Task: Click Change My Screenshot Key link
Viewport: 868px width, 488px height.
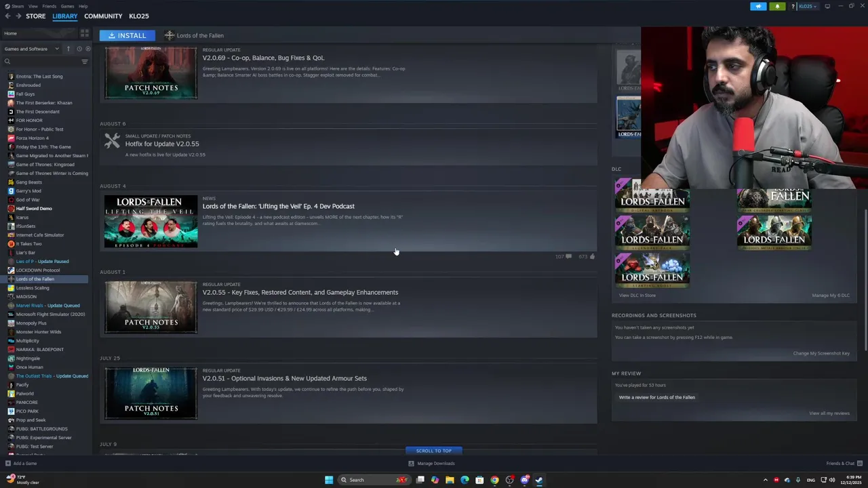Action: [x=821, y=353]
